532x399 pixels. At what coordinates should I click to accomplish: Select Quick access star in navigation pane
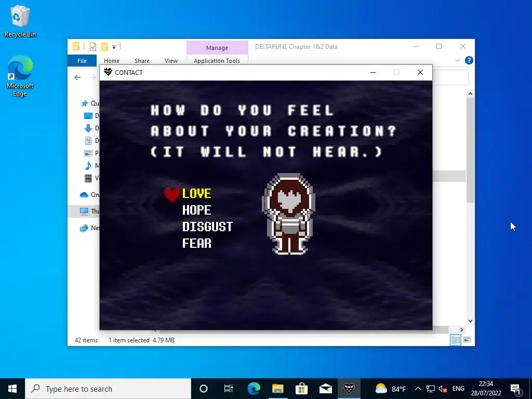tap(85, 103)
